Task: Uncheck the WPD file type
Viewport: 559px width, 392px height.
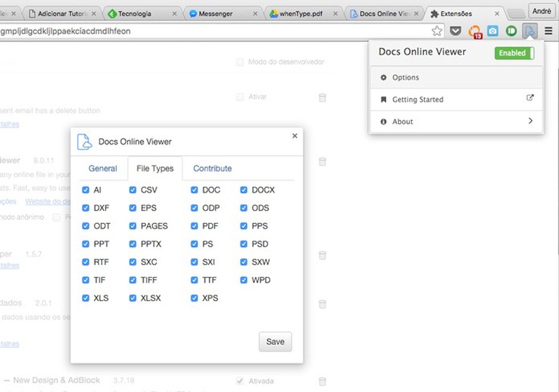Action: [x=244, y=280]
